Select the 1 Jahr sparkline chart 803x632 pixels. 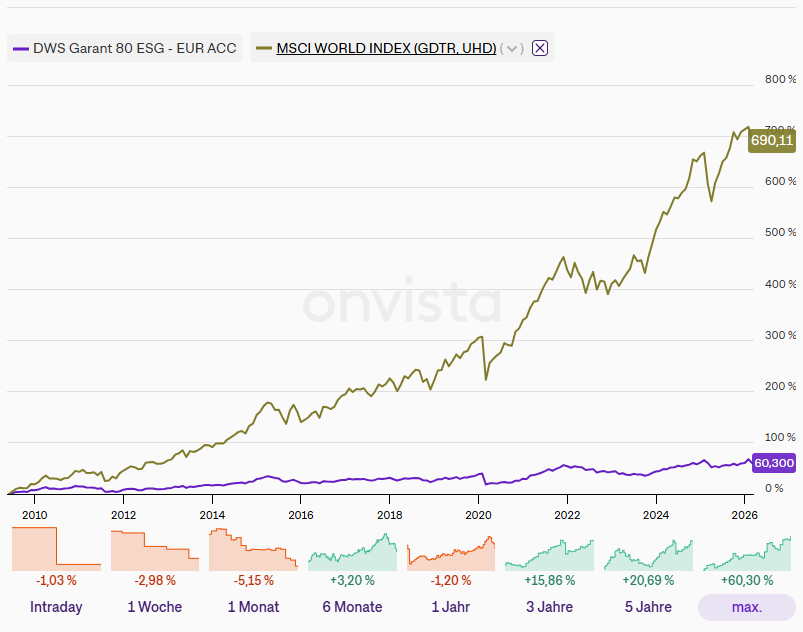(450, 548)
